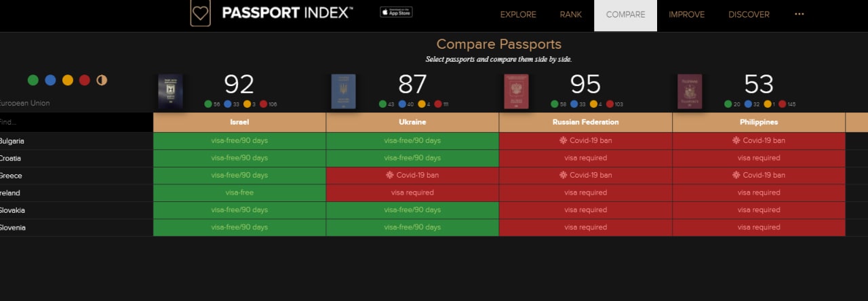This screenshot has height=301, width=868.
Task: Click the Russian Federation passport cover
Action: (x=516, y=92)
